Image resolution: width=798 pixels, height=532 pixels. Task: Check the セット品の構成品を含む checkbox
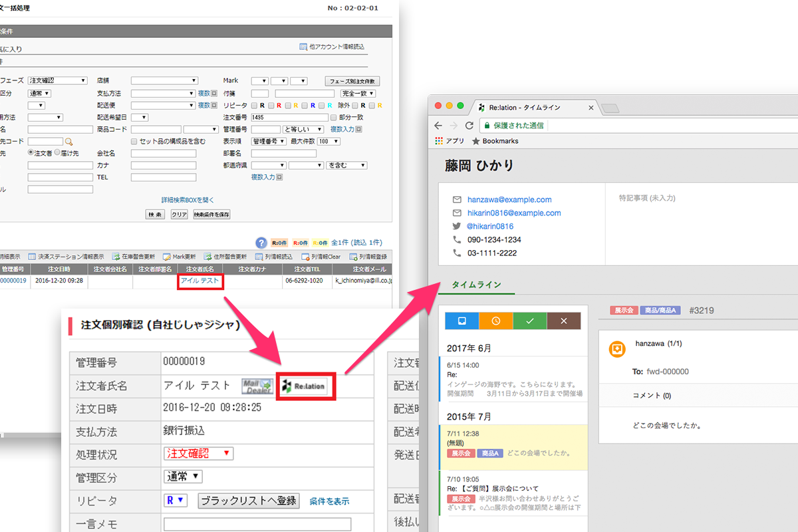[134, 141]
